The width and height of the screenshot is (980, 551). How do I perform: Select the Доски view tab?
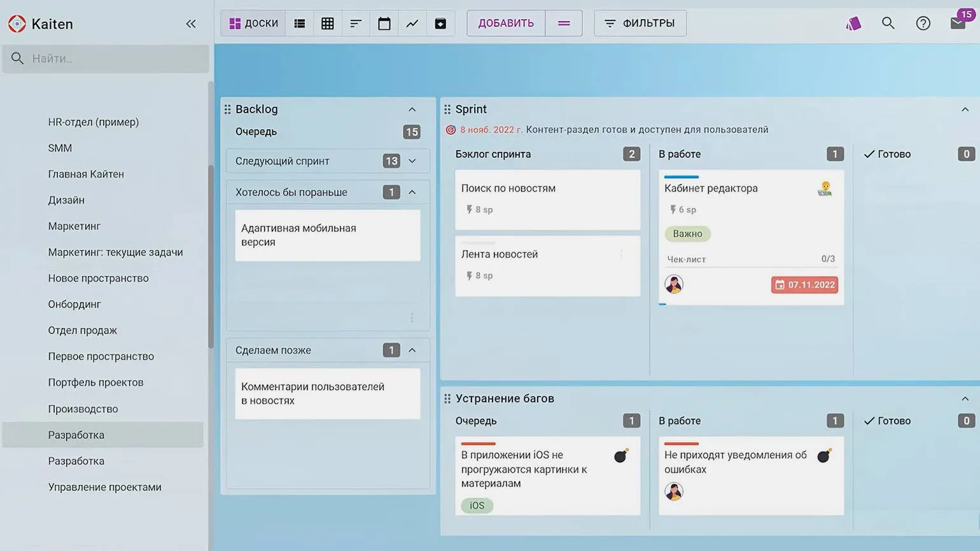point(253,24)
